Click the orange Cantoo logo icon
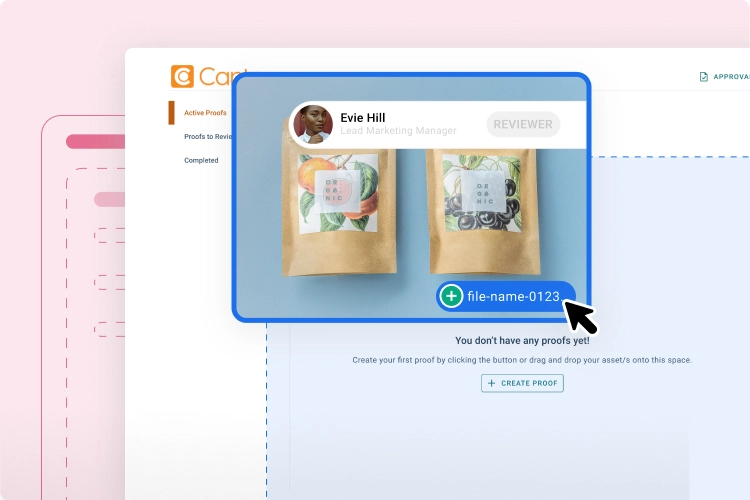Screen dimensions: 750x500 pos(182,77)
